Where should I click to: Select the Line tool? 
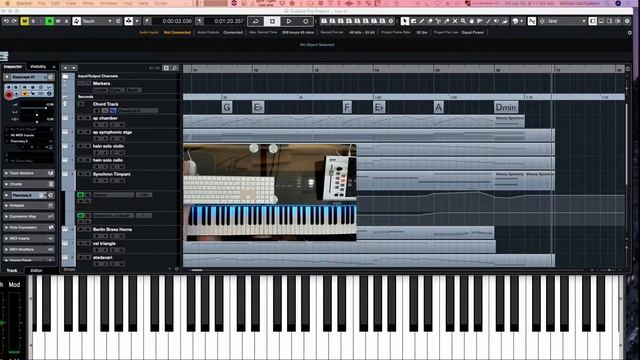click(488, 21)
